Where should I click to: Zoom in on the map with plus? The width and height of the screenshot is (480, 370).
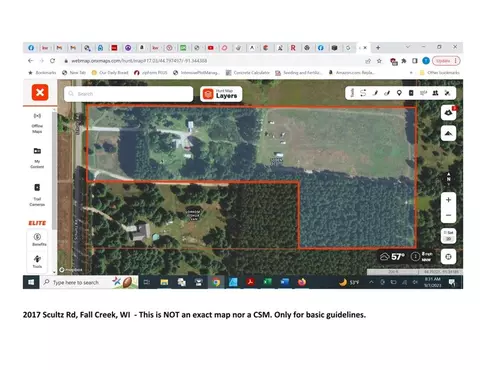[449, 200]
